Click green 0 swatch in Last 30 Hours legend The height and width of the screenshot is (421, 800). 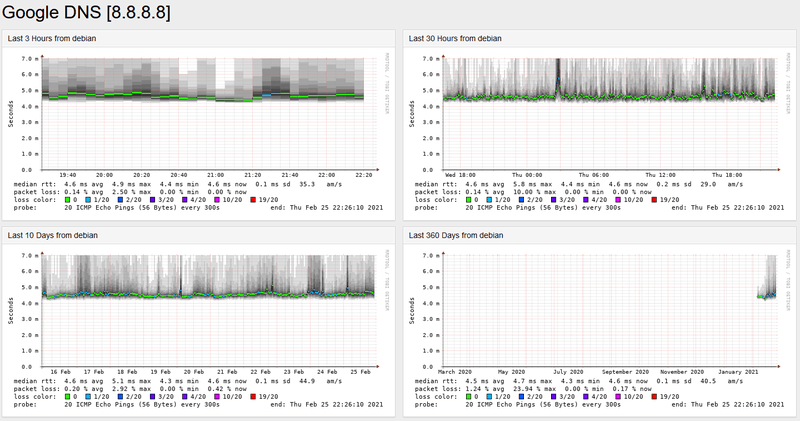point(469,200)
